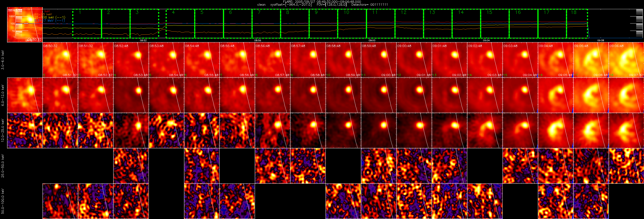
Task: Select time interval 16 on the light curve
Action: pyautogui.click(x=524, y=24)
